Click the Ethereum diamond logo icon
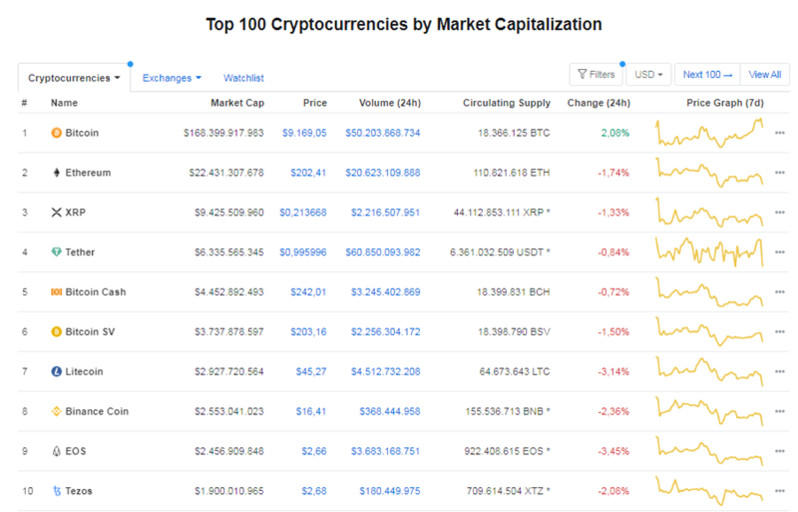798x512 pixels. click(56, 172)
